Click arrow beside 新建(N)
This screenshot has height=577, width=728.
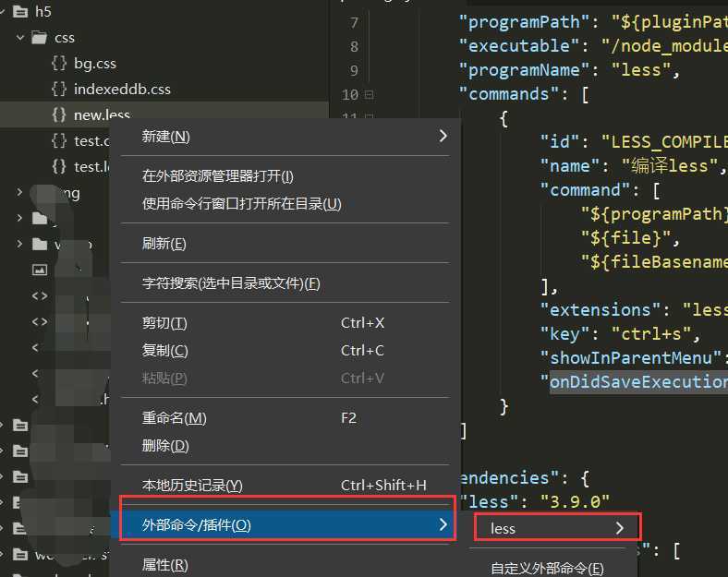443,136
